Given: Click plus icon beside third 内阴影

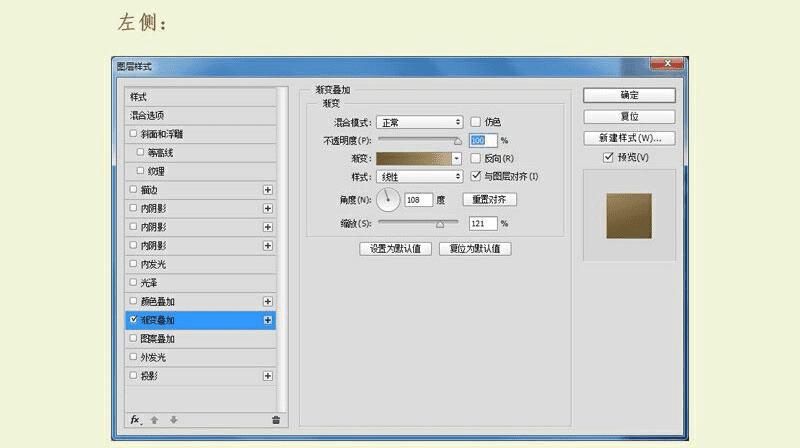Looking at the screenshot, I should 267,245.
